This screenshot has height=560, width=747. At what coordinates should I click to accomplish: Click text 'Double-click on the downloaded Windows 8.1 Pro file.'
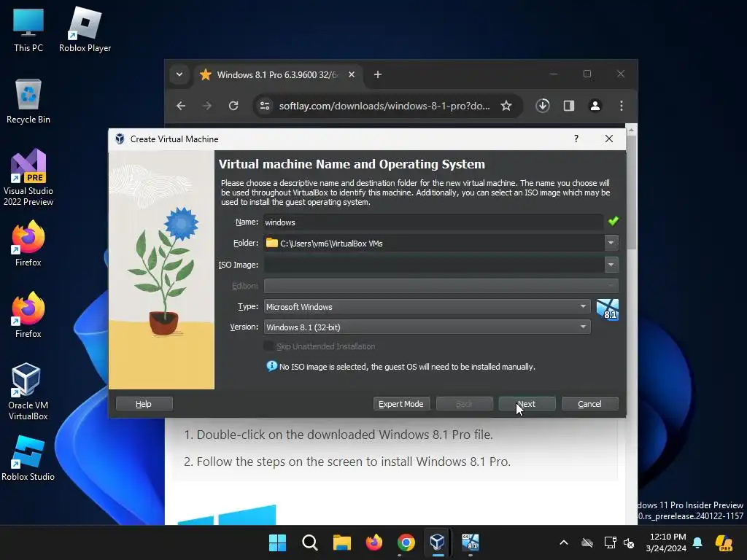pos(344,435)
